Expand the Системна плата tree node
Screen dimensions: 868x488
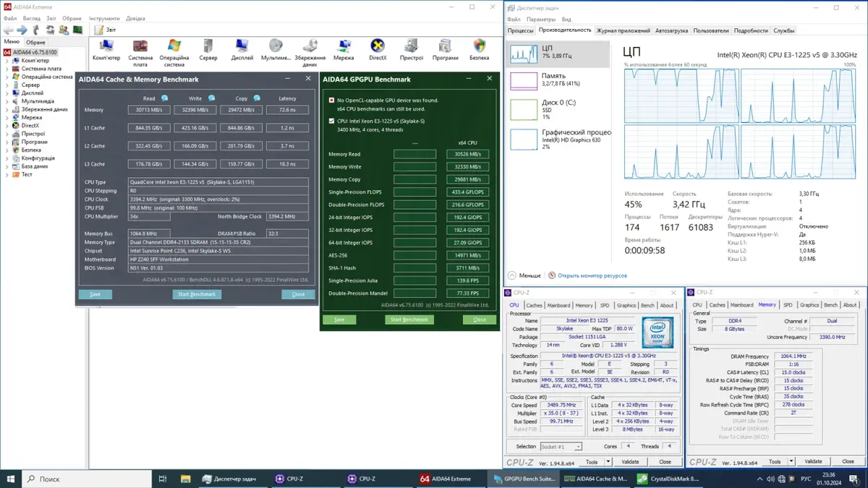[x=7, y=69]
